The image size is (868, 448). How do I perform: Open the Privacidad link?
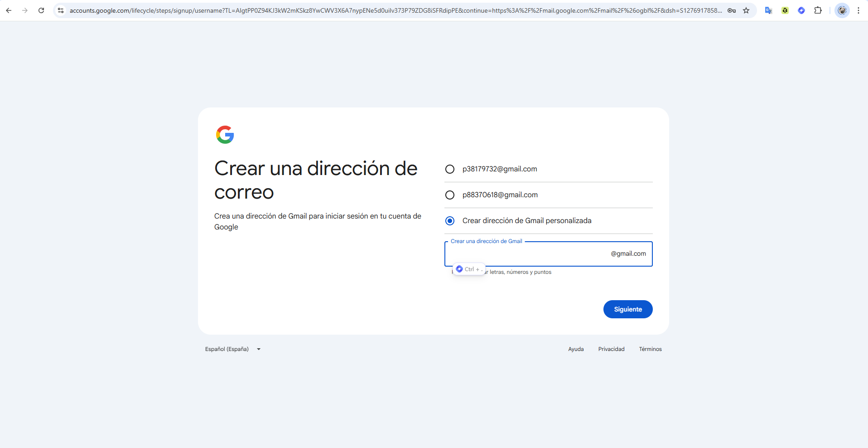tap(611, 349)
